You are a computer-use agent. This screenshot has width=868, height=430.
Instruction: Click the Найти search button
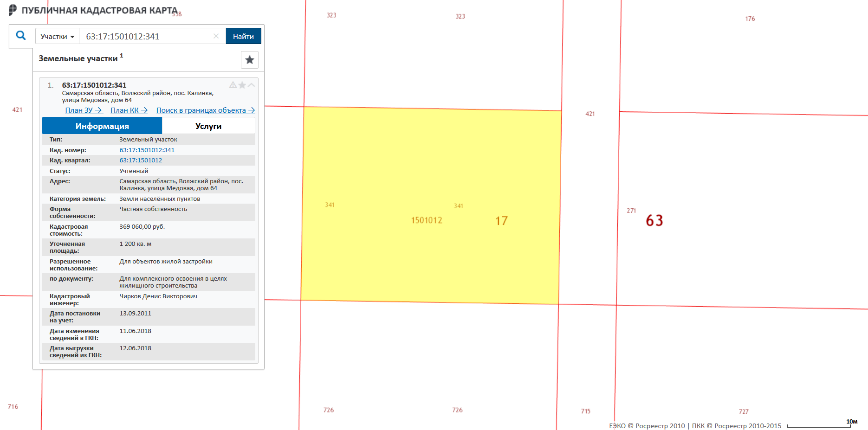click(243, 36)
